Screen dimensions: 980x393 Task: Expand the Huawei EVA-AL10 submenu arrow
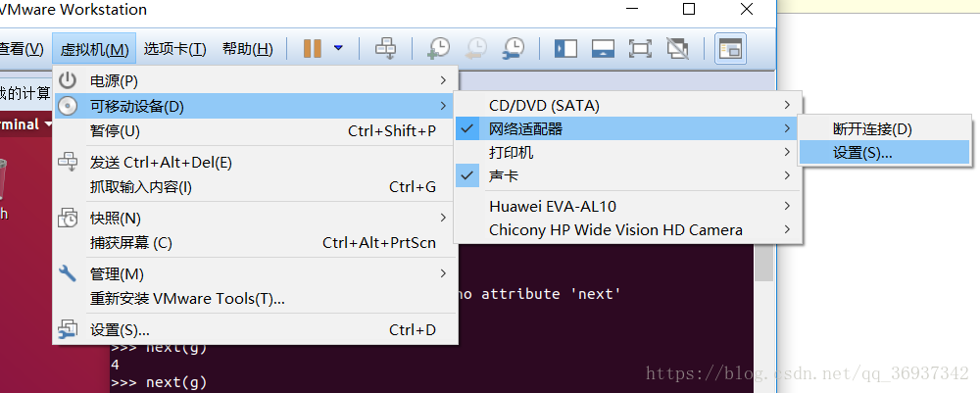click(x=788, y=206)
